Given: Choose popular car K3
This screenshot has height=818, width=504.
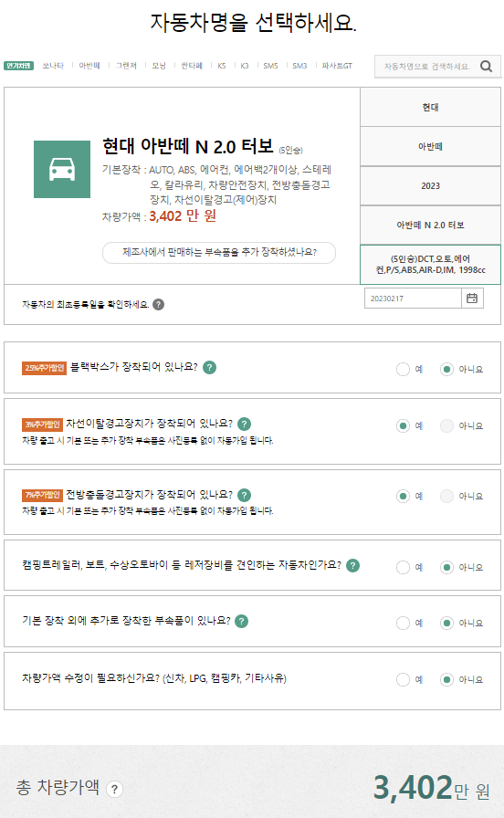Looking at the screenshot, I should click(244, 66).
